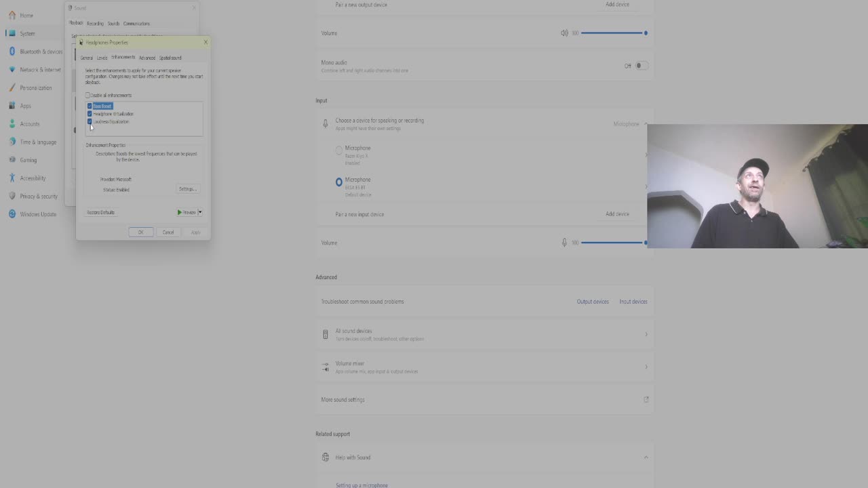
Task: Click the input volume microphone icon
Action: (564, 243)
